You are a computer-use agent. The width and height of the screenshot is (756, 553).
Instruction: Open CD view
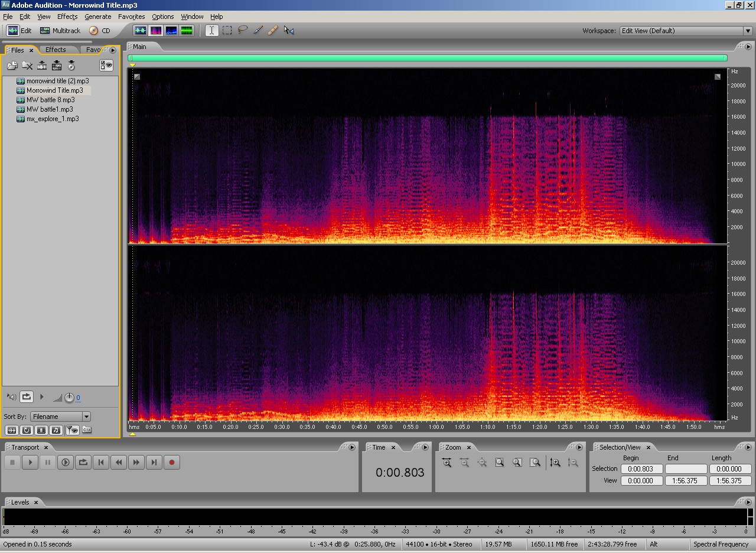pos(100,31)
